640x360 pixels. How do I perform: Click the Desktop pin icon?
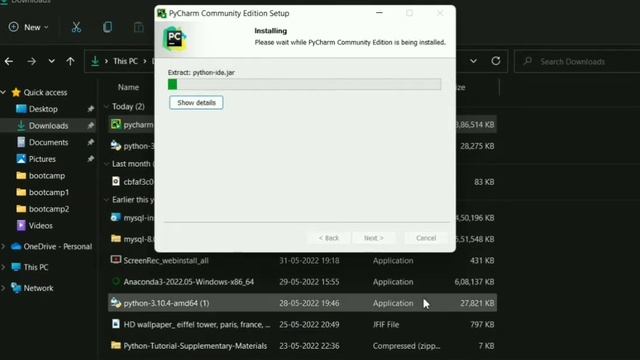point(91,109)
